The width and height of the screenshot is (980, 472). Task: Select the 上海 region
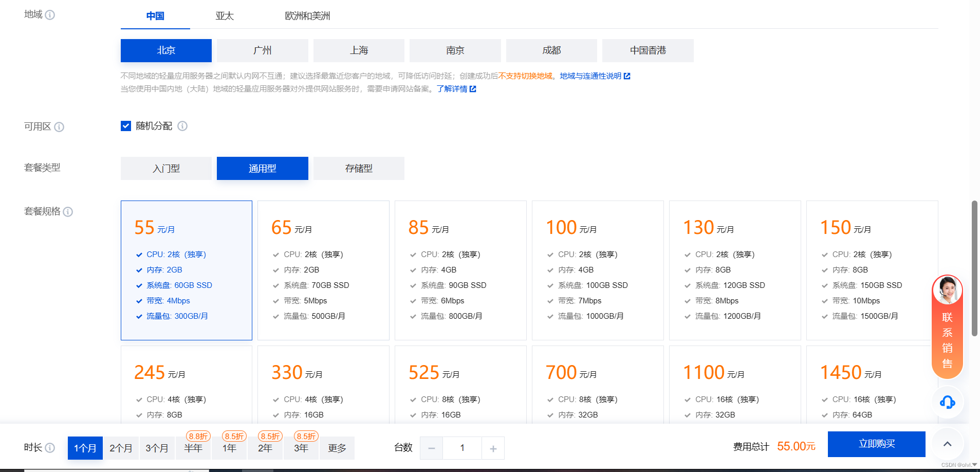coord(359,50)
